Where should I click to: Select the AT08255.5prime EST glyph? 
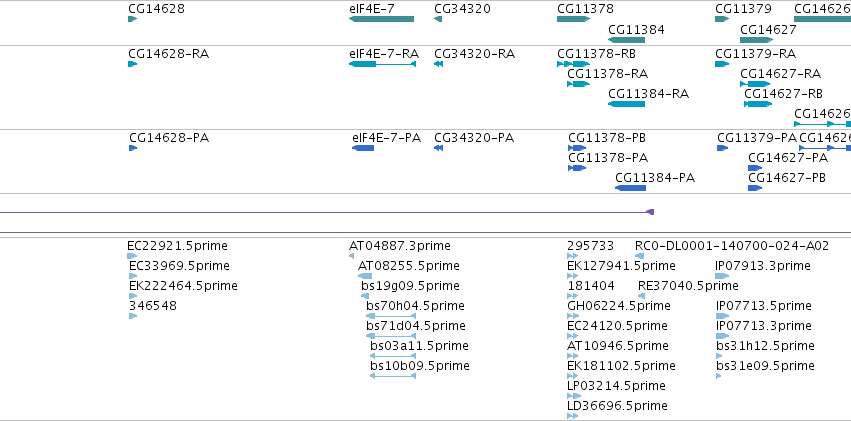365,276
